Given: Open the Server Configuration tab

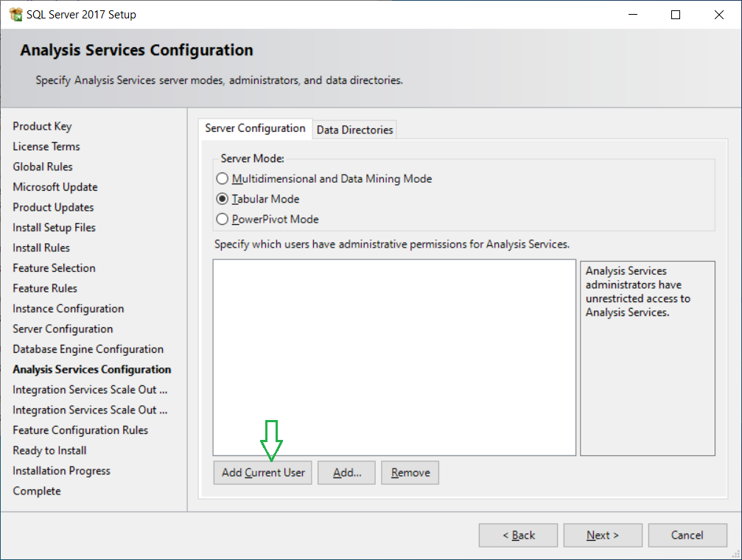Looking at the screenshot, I should click(x=255, y=128).
